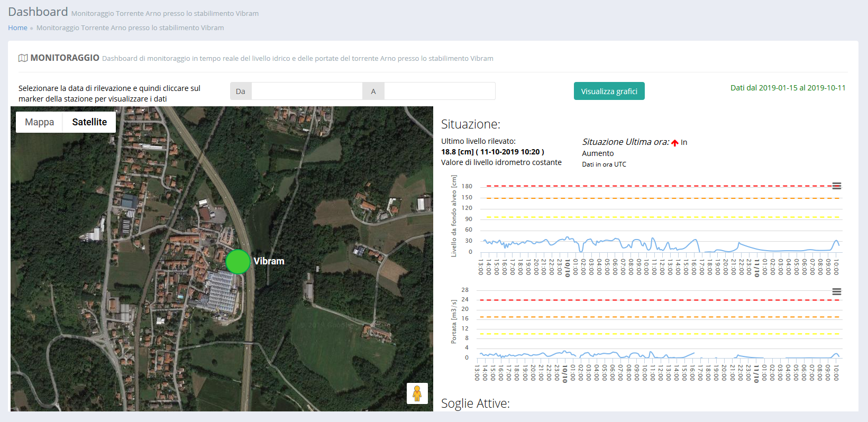Click the 'Portata [m3/s]' axis title
The image size is (868, 422).
pyautogui.click(x=453, y=322)
